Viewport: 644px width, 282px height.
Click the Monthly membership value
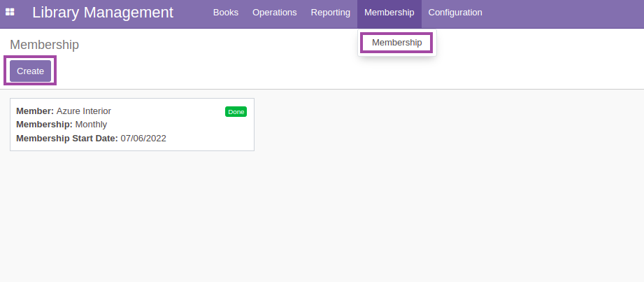pos(91,125)
